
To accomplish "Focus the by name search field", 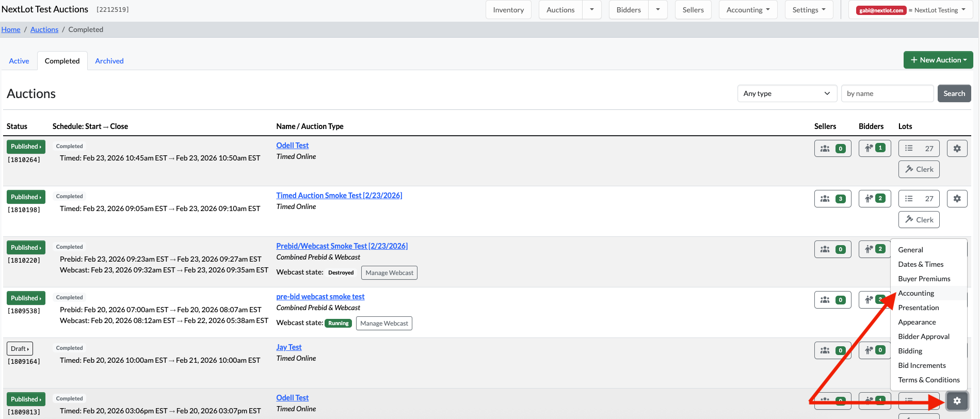I will (888, 93).
